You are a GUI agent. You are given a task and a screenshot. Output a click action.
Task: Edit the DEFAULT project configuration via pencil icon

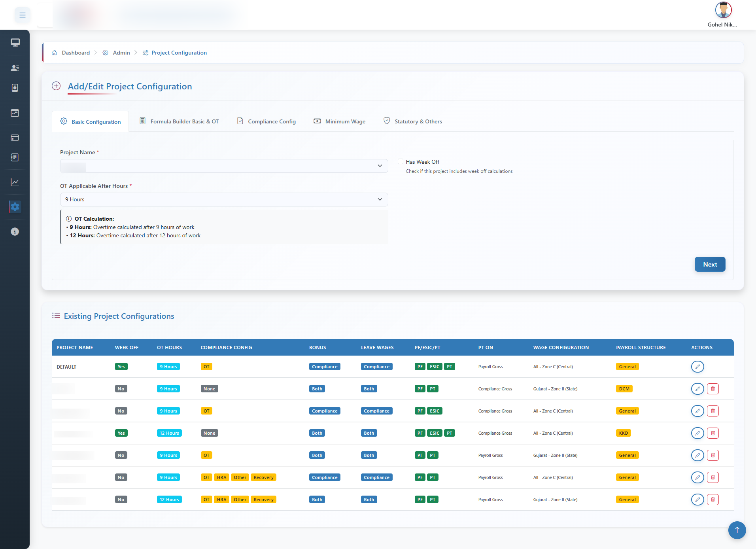(x=697, y=366)
